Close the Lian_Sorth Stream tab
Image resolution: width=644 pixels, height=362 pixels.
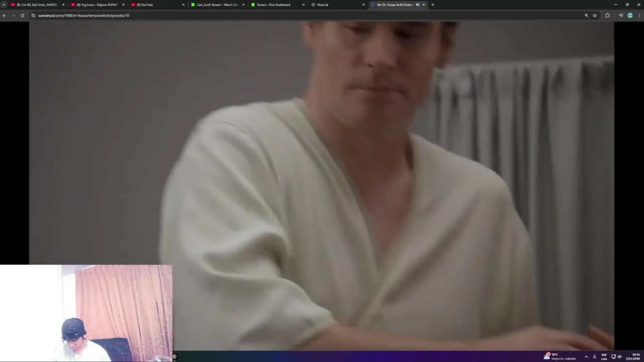click(x=244, y=5)
